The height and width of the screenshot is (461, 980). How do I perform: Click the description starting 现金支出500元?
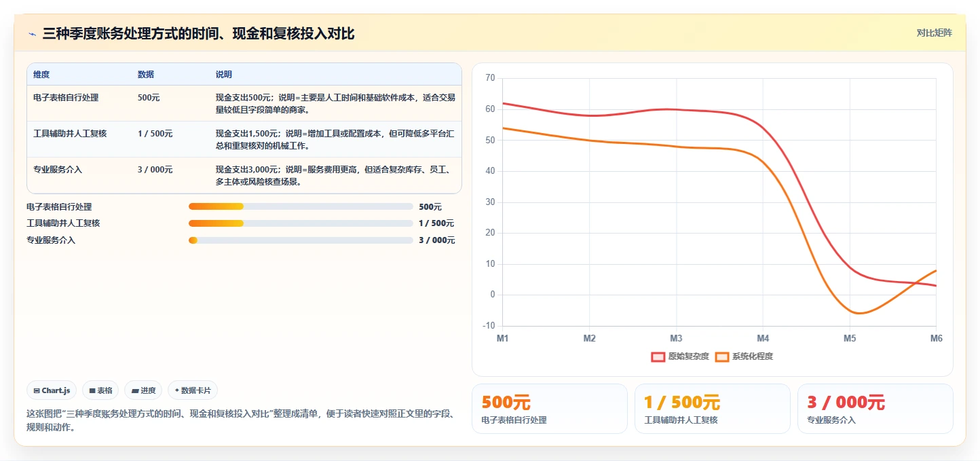335,103
